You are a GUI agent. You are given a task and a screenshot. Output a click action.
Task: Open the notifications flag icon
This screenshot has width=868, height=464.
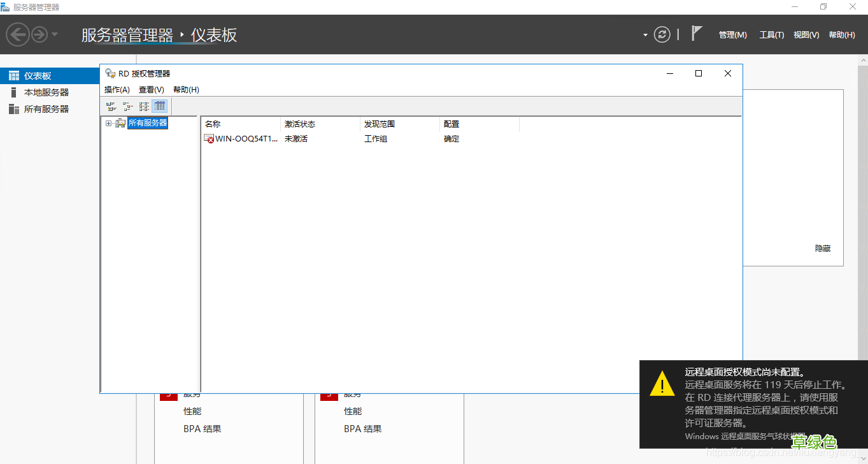click(x=696, y=34)
